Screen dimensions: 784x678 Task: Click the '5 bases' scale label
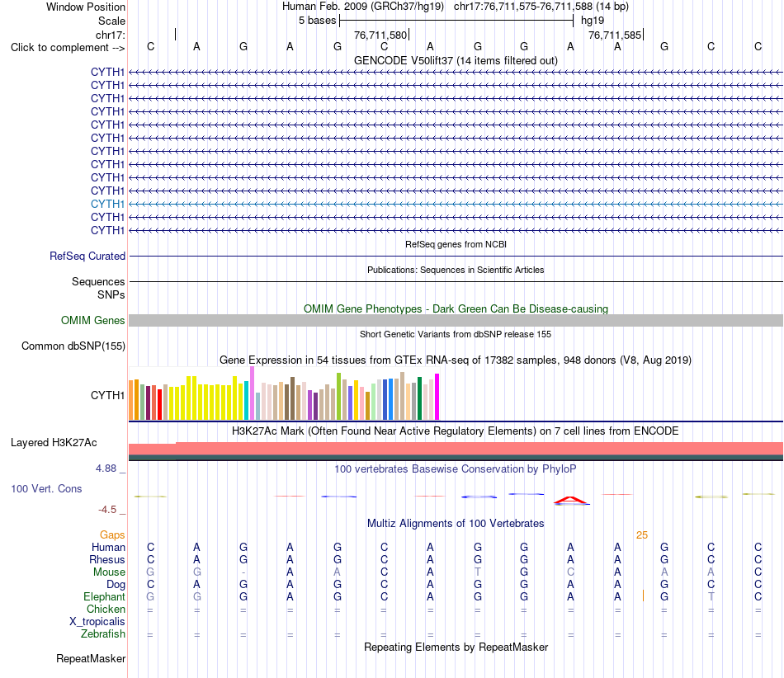318,21
